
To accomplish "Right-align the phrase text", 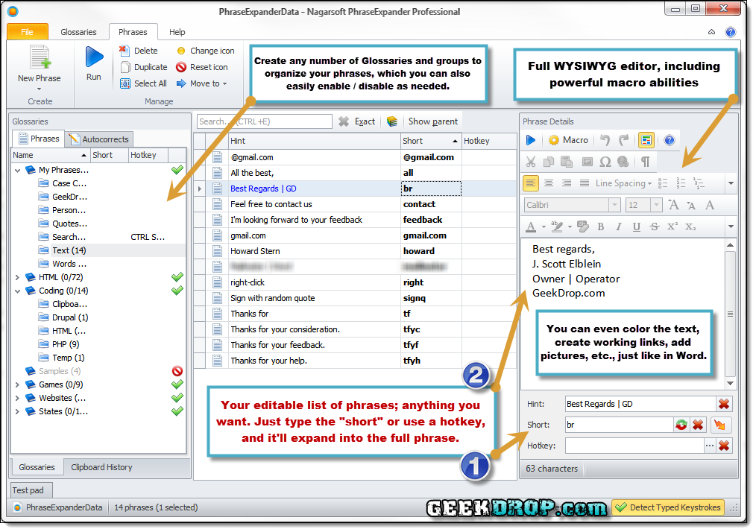I will pyautogui.click(x=567, y=183).
